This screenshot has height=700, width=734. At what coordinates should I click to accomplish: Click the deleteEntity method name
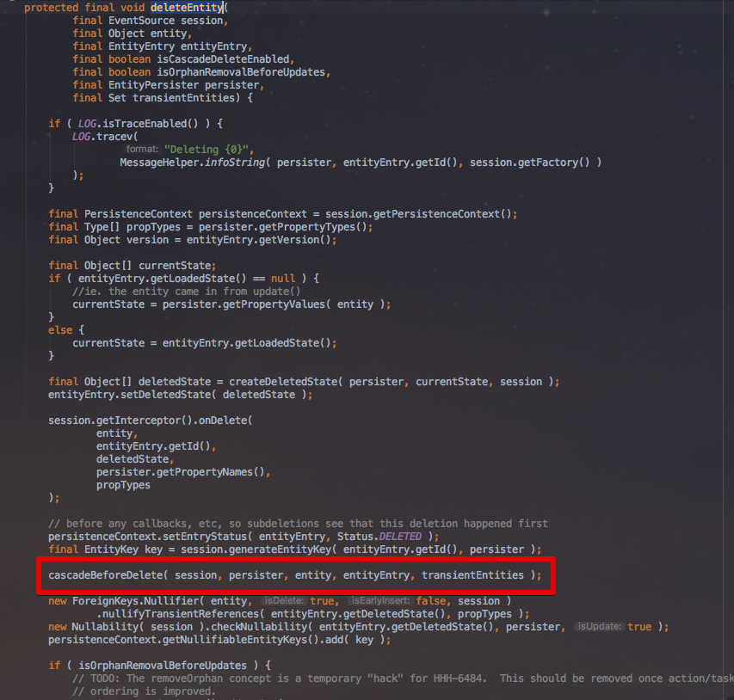coord(187,8)
